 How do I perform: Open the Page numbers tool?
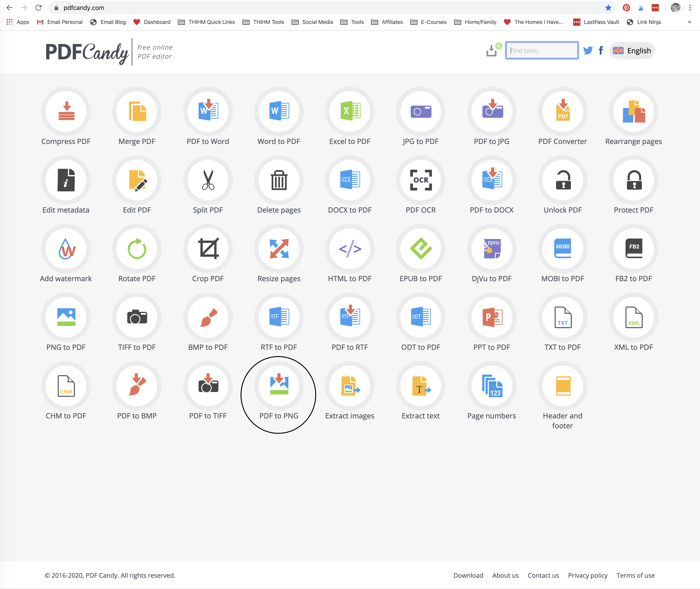pyautogui.click(x=491, y=386)
